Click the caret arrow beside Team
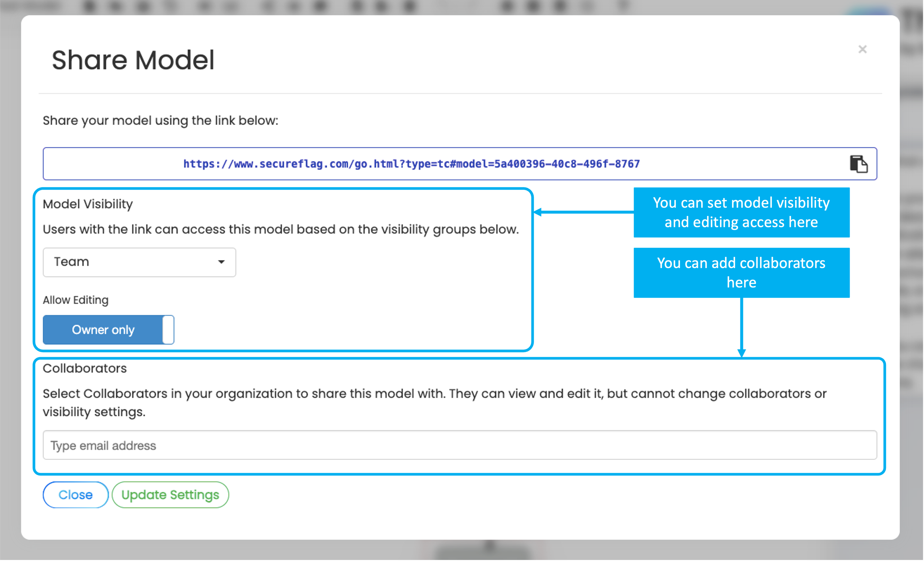The height and width of the screenshot is (561, 924). tap(221, 262)
